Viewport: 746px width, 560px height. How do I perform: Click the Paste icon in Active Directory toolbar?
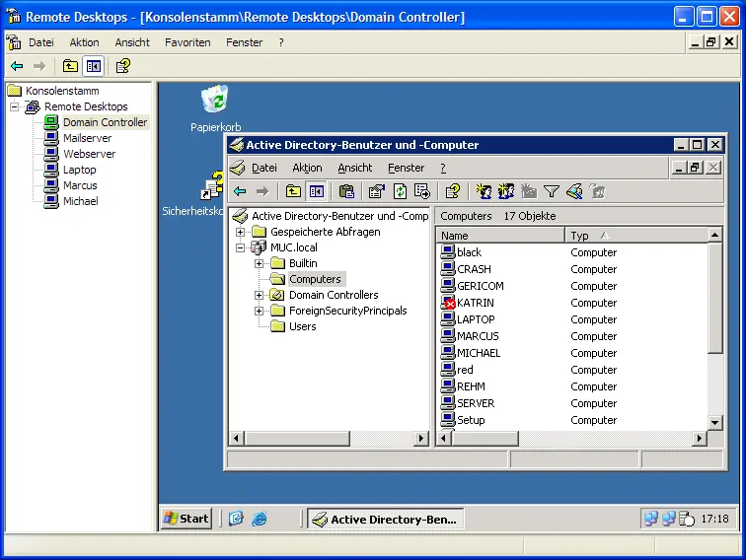(346, 191)
